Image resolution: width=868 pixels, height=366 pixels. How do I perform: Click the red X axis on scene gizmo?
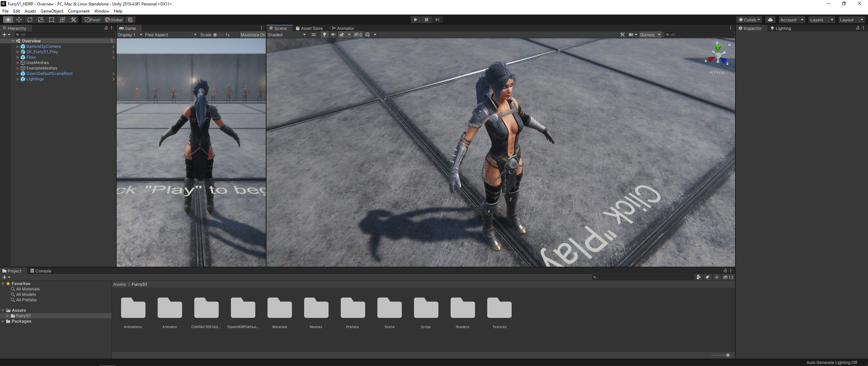[x=711, y=60]
